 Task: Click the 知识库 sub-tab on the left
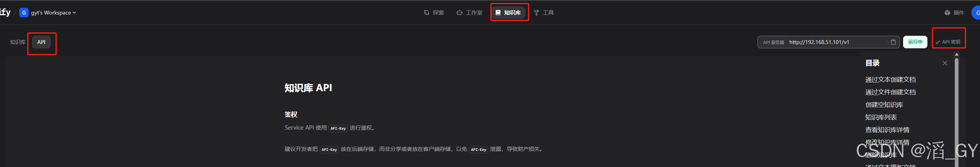click(x=18, y=42)
